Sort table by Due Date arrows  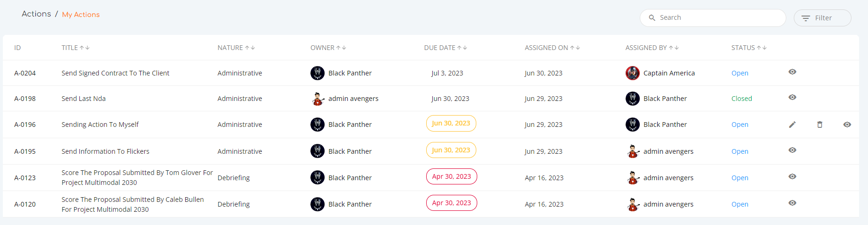(x=462, y=48)
